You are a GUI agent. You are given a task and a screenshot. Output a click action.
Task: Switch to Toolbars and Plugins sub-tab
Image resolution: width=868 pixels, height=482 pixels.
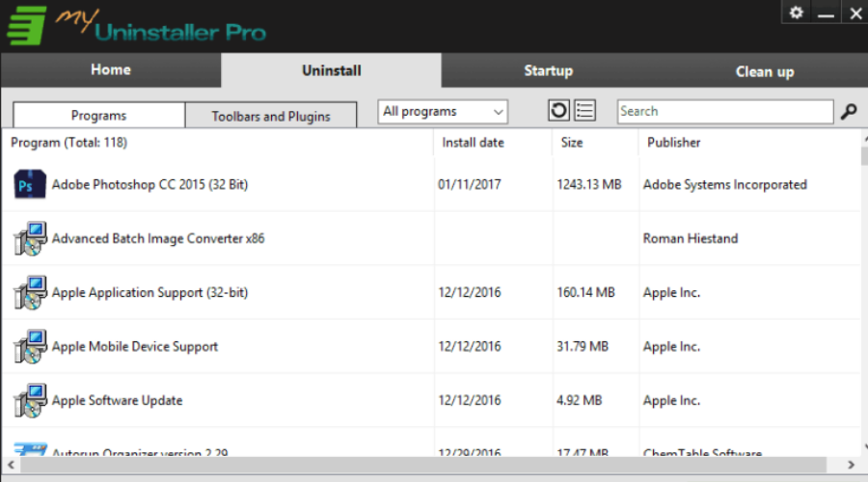click(x=271, y=116)
